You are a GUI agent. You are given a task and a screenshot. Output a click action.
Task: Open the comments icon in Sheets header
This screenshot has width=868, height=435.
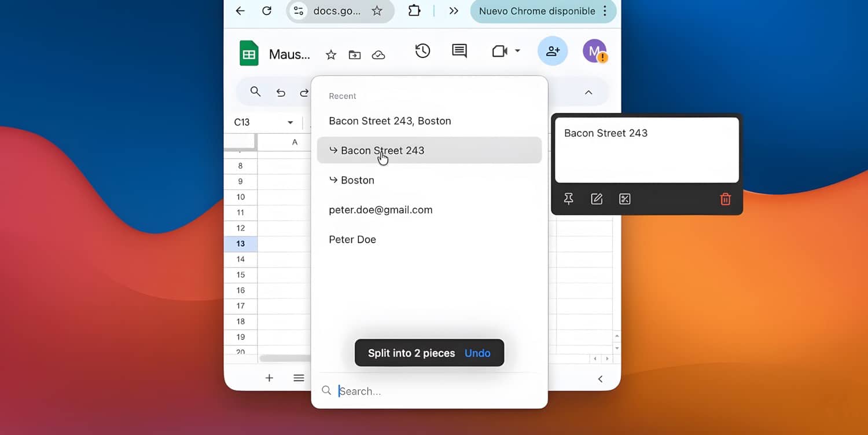click(459, 52)
